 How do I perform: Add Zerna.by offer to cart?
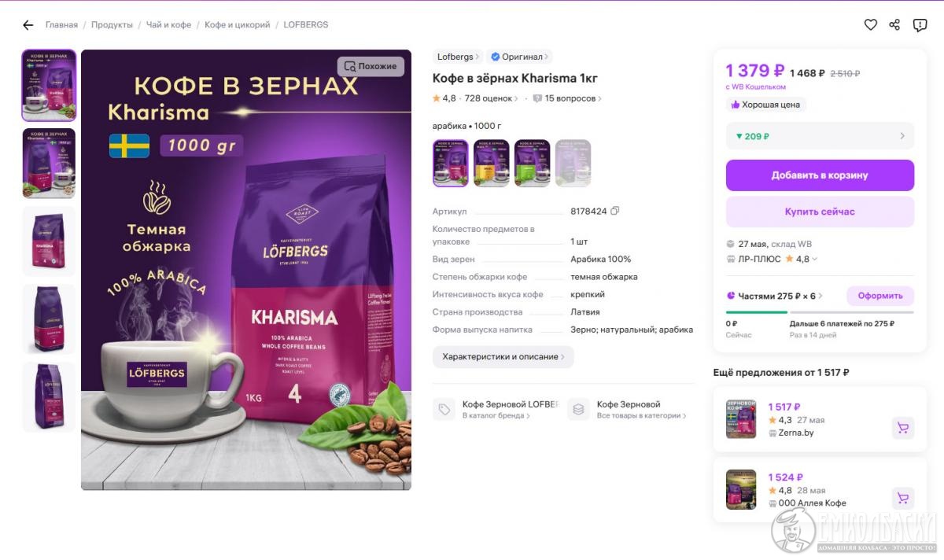coord(903,428)
